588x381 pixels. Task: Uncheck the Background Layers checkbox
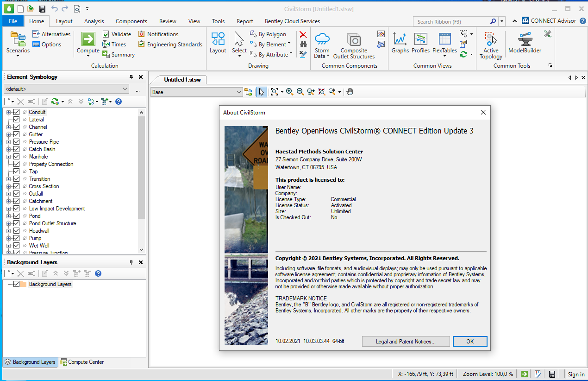click(17, 284)
